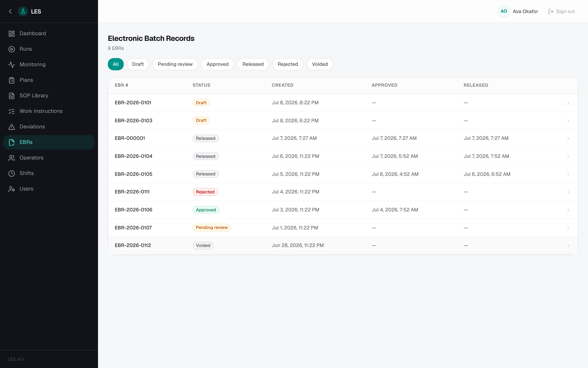The width and height of the screenshot is (588, 368).
Task: Open Dashboard via its grid icon
Action: point(12,34)
